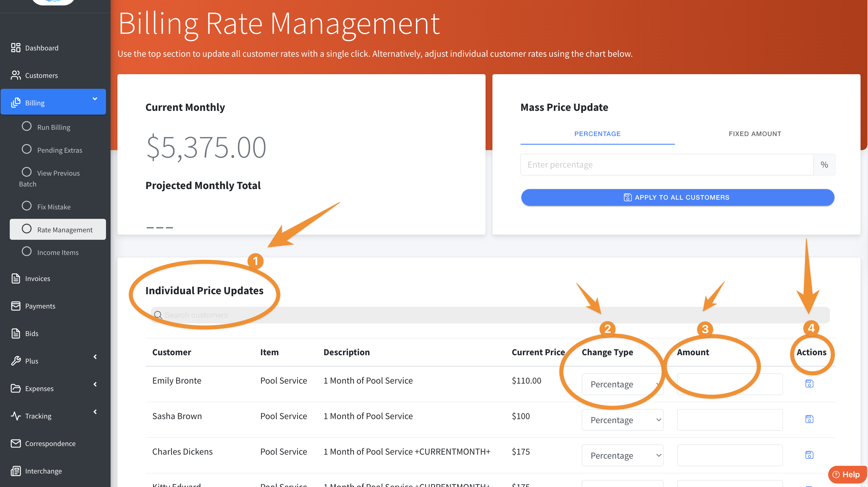Screen dimensions: 868x487
Task: Select the Pending Extras radio option
Action: pyautogui.click(x=26, y=149)
